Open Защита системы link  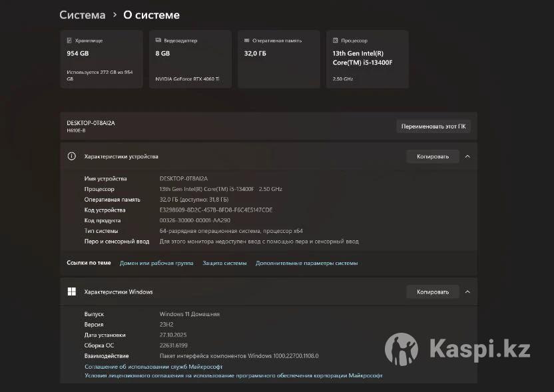point(224,263)
